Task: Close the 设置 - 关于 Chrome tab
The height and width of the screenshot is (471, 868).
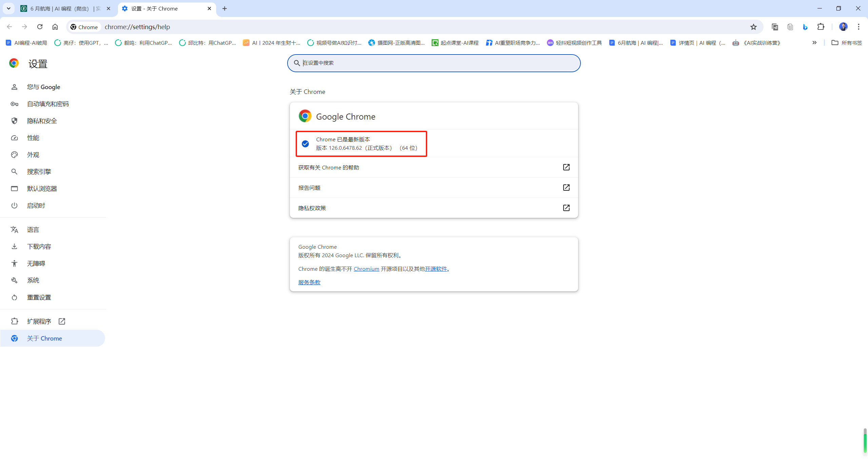Action: 209,8
